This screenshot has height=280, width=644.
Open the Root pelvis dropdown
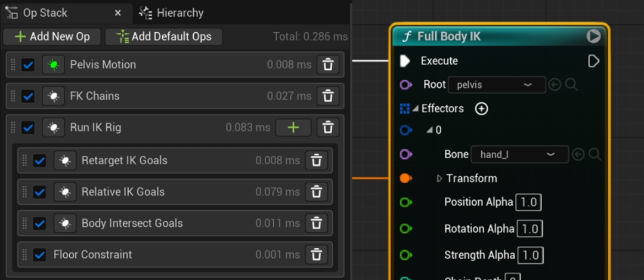coord(497,85)
